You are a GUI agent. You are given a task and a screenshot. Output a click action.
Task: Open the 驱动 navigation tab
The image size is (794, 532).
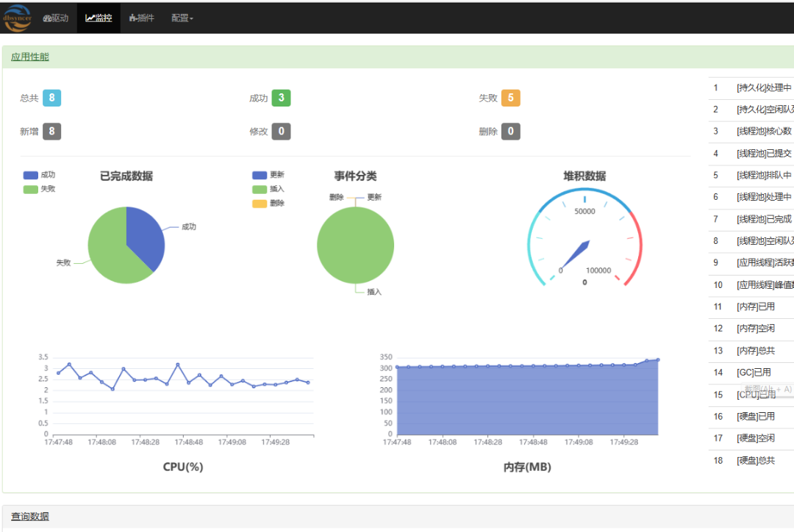(56, 18)
